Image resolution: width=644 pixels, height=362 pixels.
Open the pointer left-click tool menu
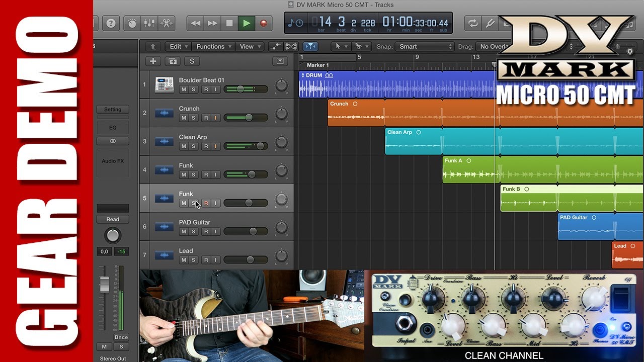tap(341, 46)
